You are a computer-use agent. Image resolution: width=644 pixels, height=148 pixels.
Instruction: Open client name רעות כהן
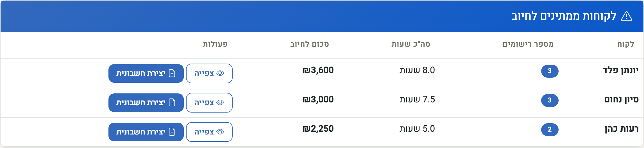pos(622,129)
